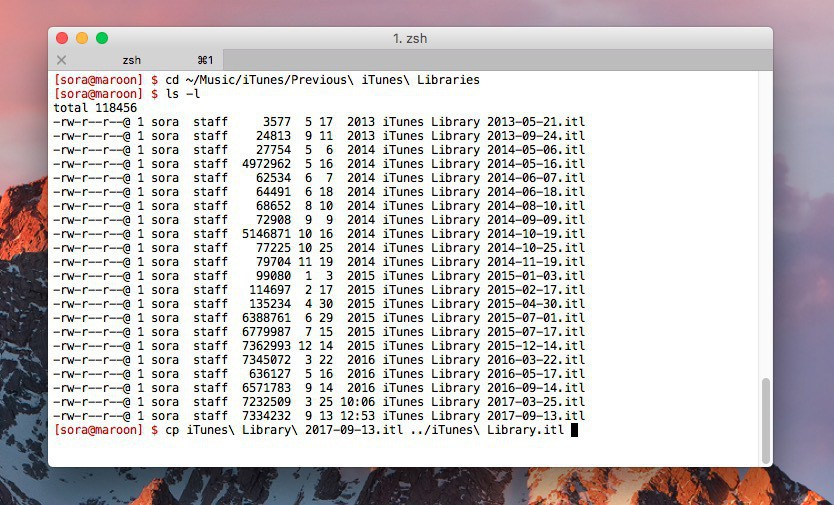Click the 'ls -l' command text
The image size is (834, 505).
click(182, 94)
